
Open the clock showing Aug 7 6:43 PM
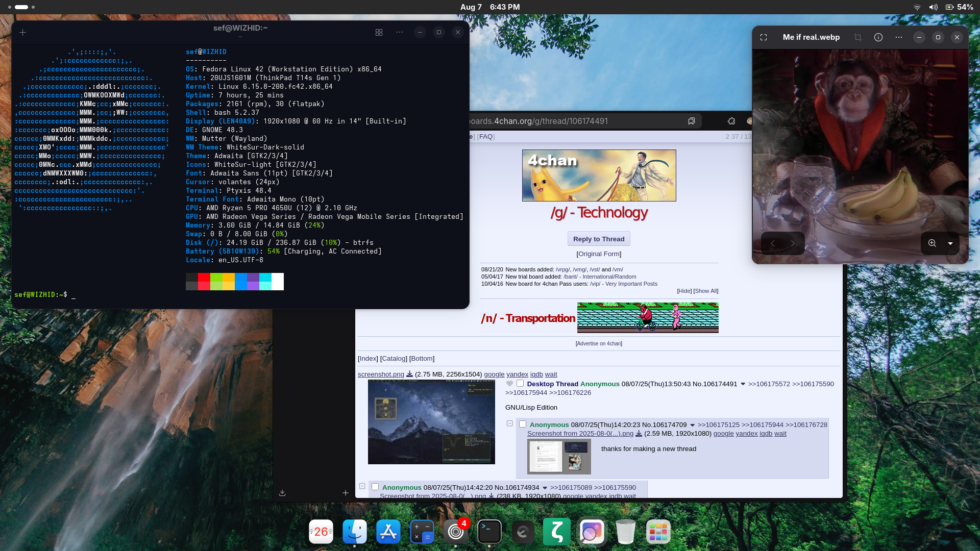tap(490, 7)
